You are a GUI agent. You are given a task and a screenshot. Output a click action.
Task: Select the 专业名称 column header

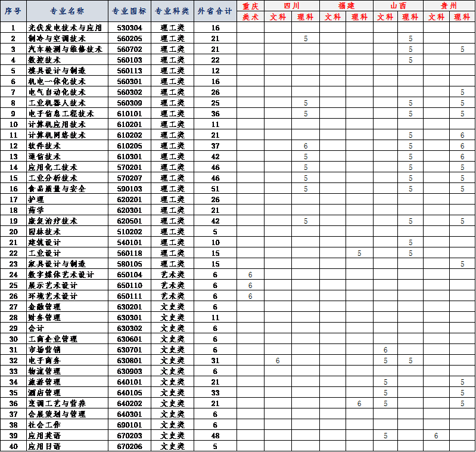tap(67, 11)
